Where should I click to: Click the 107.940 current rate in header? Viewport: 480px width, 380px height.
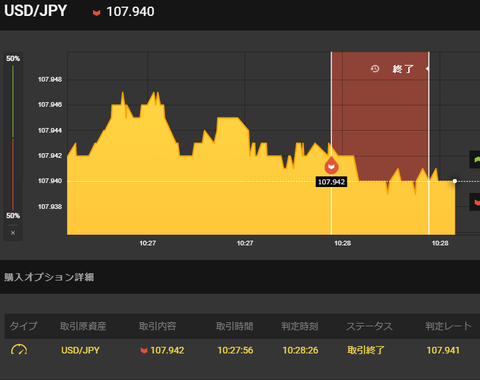(x=130, y=12)
